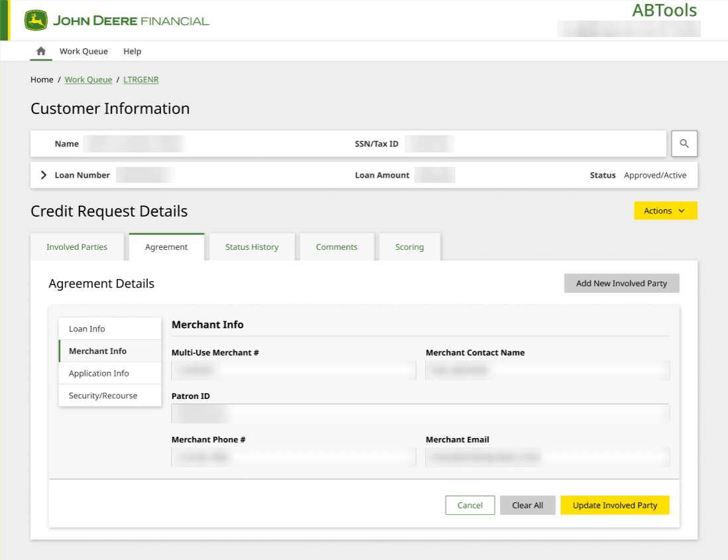Click the Merchant Info section heading
This screenshot has width=728, height=560.
(208, 324)
